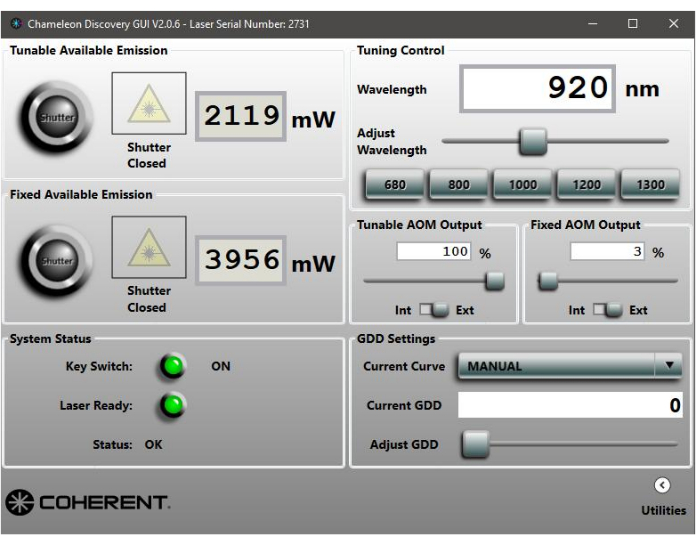Click the Key Switch ON text

click(221, 366)
